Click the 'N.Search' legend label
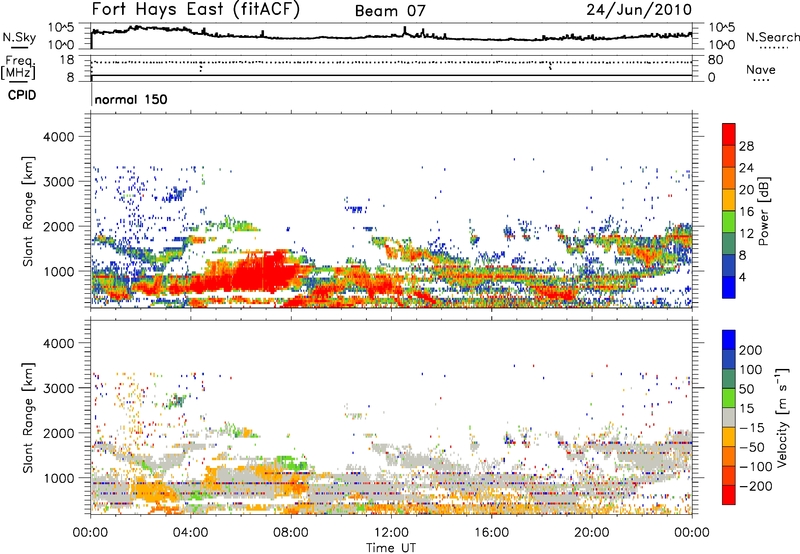The image size is (800, 554). click(x=773, y=37)
